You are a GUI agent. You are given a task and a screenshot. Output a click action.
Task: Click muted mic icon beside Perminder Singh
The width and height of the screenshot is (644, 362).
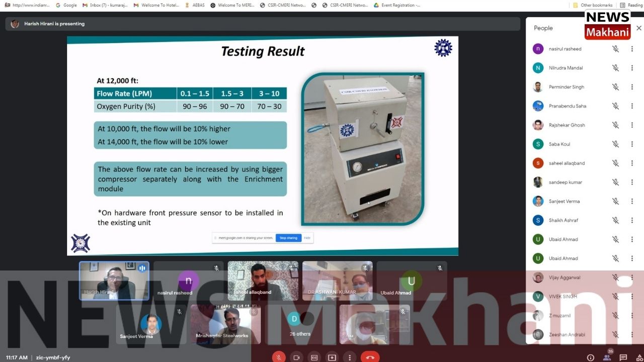coord(615,87)
